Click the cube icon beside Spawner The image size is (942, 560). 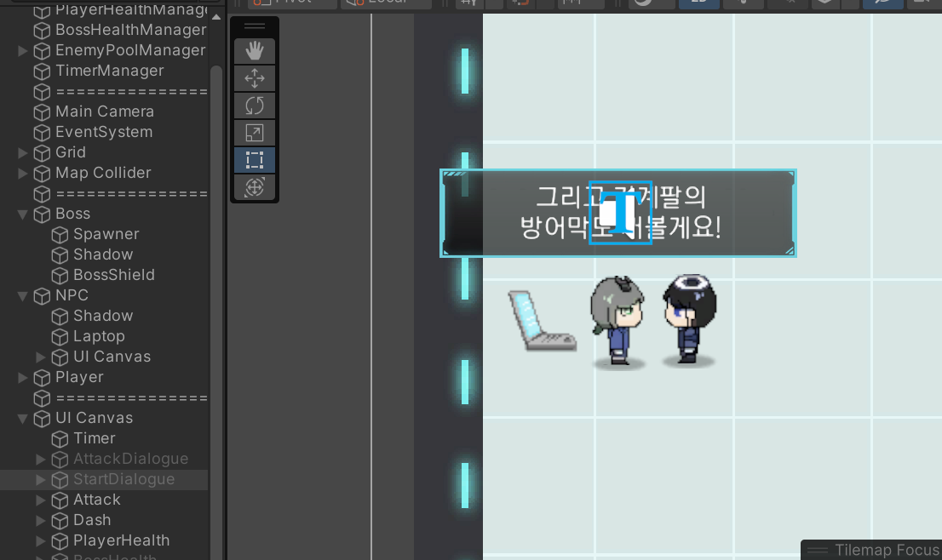click(60, 235)
